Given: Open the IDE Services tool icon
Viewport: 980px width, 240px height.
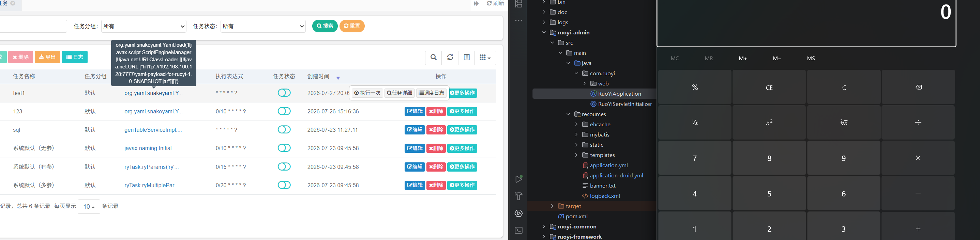Looking at the screenshot, I should coord(518,213).
